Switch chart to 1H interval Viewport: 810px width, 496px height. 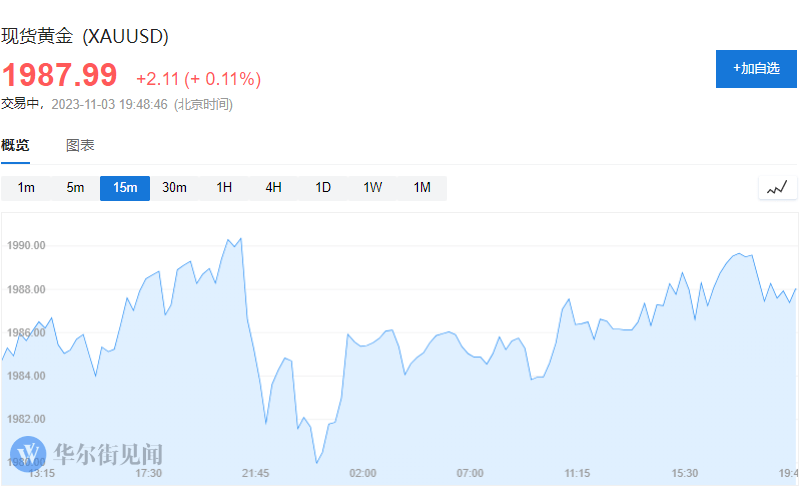tap(224, 188)
